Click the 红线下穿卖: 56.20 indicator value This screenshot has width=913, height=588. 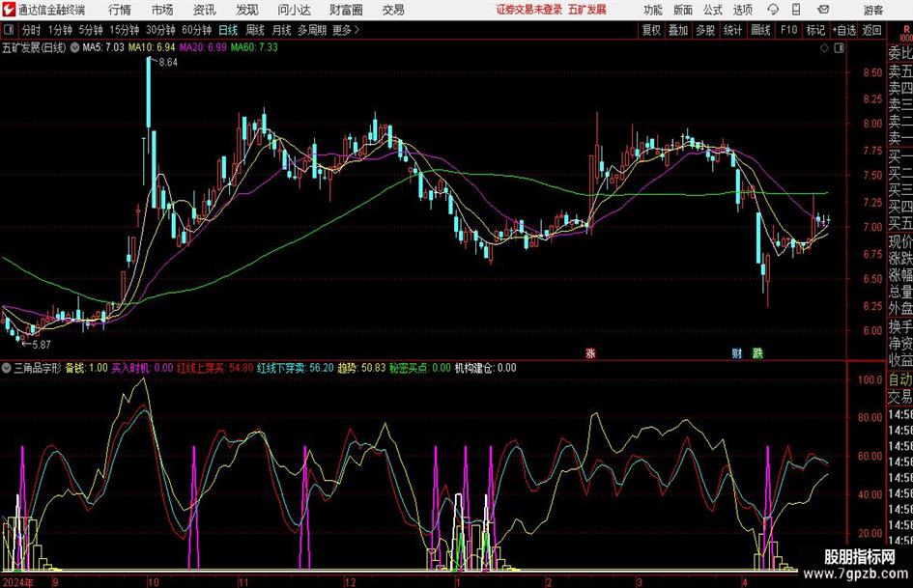click(x=296, y=368)
